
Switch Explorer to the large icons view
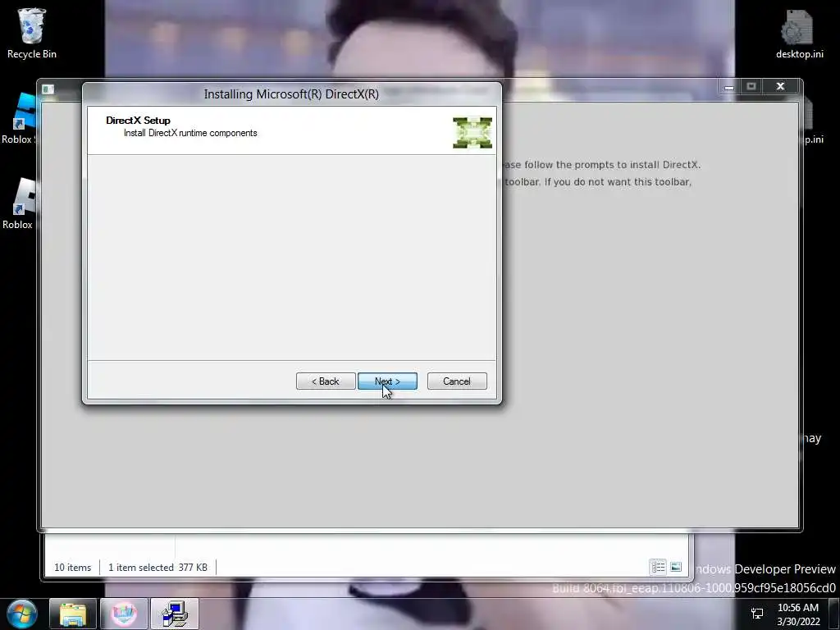pos(676,567)
